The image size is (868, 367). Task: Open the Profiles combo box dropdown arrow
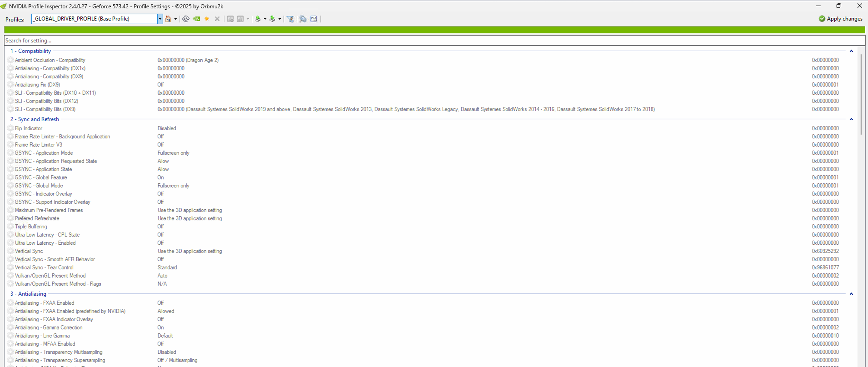click(x=160, y=19)
